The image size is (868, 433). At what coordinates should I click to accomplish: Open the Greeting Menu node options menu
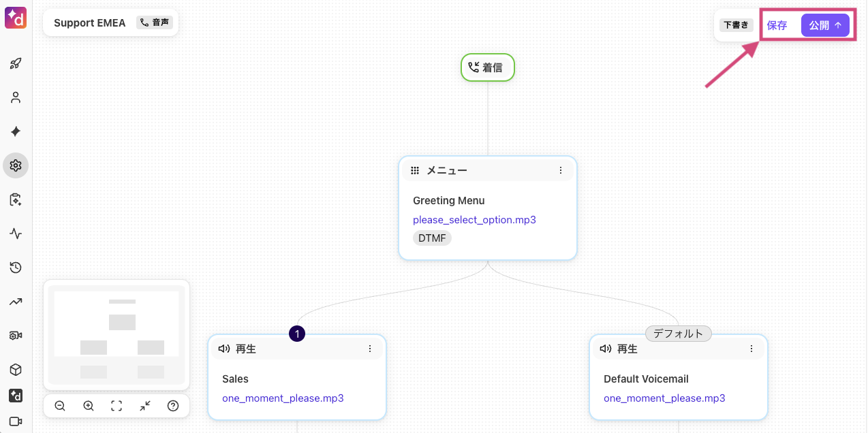point(561,170)
